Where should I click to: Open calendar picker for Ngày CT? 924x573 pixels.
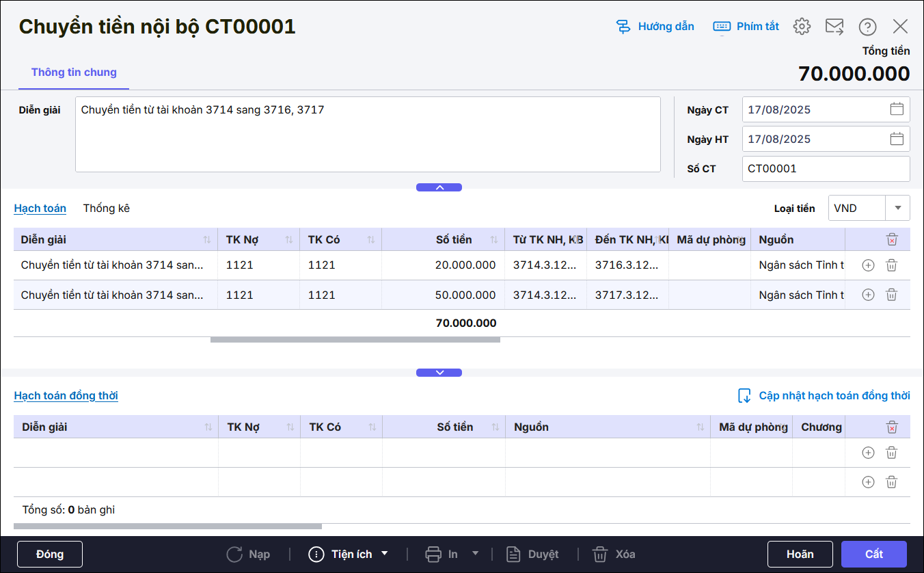point(897,109)
